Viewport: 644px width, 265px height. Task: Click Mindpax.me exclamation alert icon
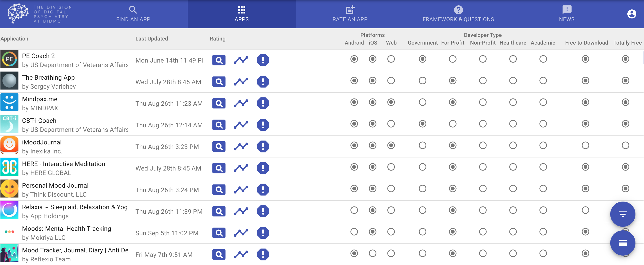click(263, 103)
